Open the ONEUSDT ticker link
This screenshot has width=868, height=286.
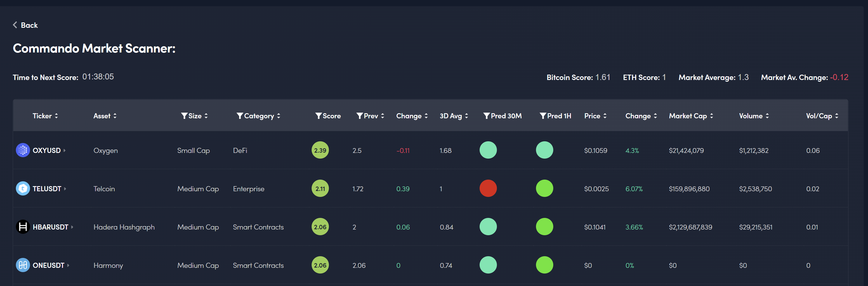click(48, 265)
